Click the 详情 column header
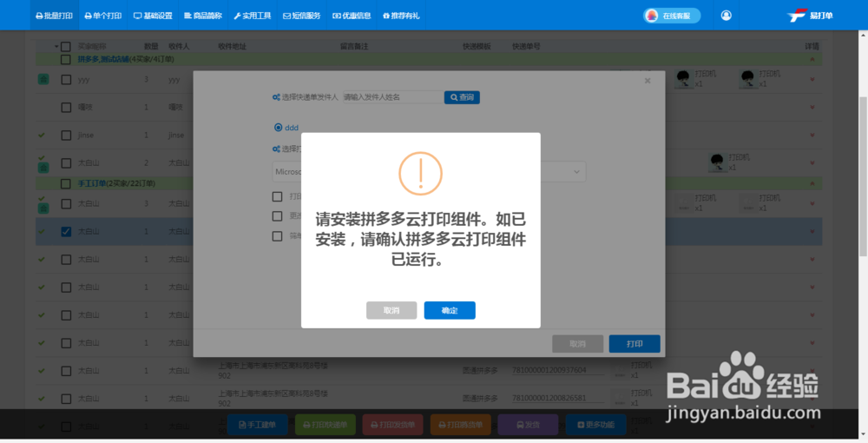The width and height of the screenshot is (868, 443). pyautogui.click(x=812, y=47)
